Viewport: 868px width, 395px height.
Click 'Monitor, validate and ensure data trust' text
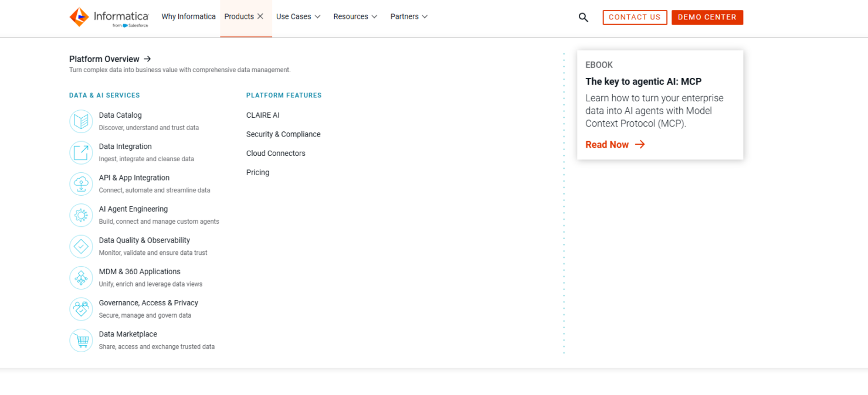153,253
